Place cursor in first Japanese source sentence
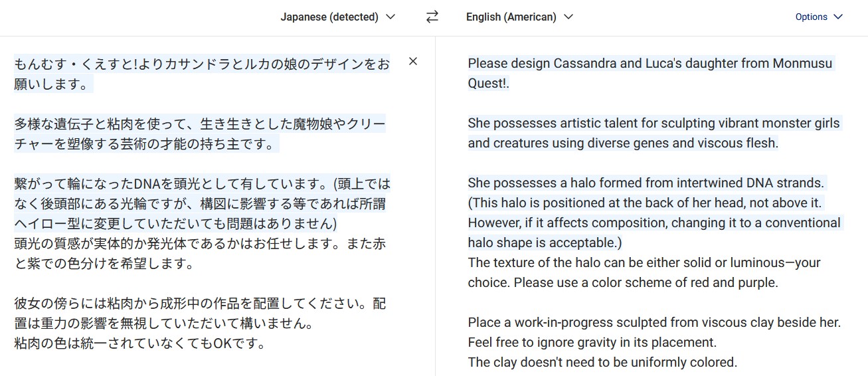The height and width of the screenshot is (376, 868). 199,64
